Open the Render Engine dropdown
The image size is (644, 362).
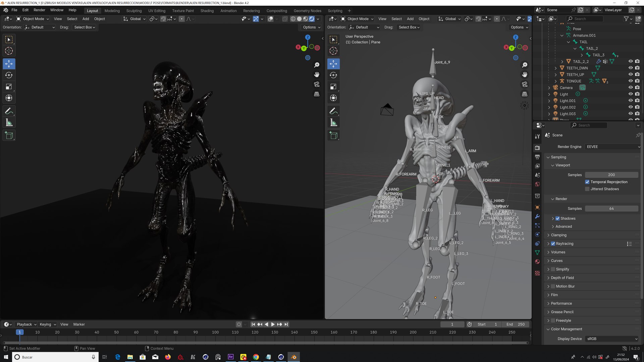coord(613,147)
